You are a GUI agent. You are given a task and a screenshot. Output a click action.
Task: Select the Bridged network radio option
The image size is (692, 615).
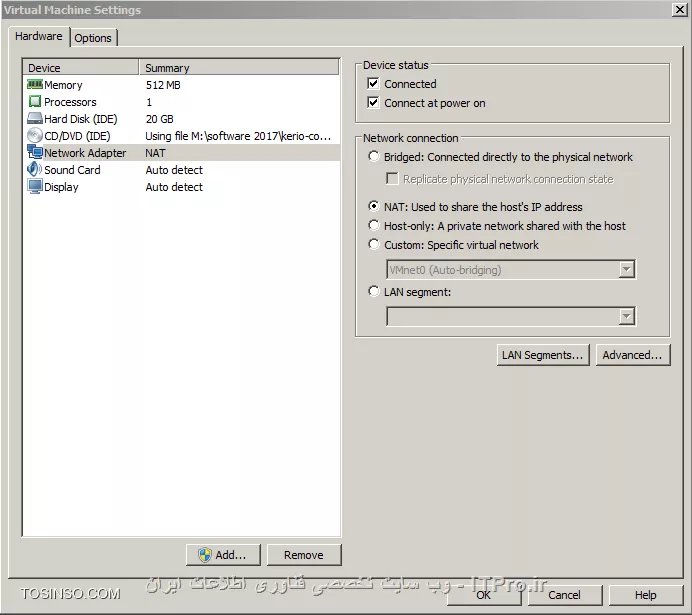pyautogui.click(x=374, y=157)
